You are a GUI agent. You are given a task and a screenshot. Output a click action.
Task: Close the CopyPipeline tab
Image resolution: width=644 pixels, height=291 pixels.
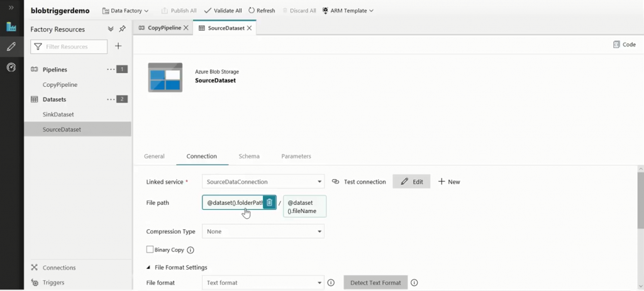pos(186,28)
